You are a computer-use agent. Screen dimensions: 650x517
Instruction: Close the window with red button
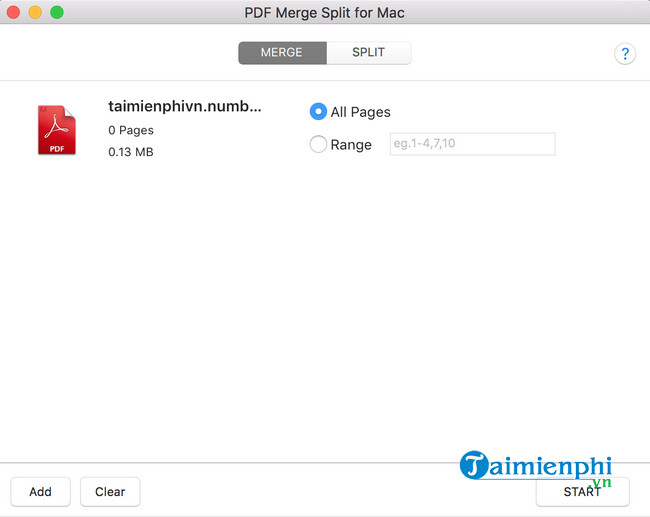(13, 12)
